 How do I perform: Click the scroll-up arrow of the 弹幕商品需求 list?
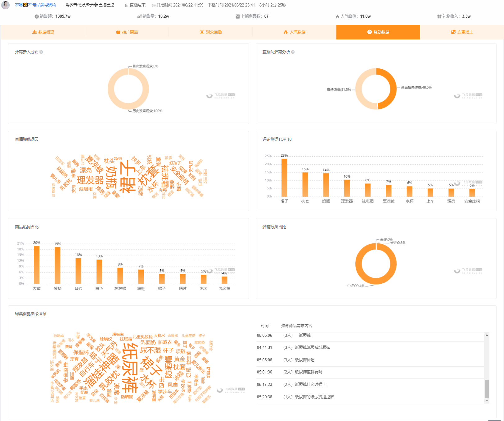(x=487, y=335)
